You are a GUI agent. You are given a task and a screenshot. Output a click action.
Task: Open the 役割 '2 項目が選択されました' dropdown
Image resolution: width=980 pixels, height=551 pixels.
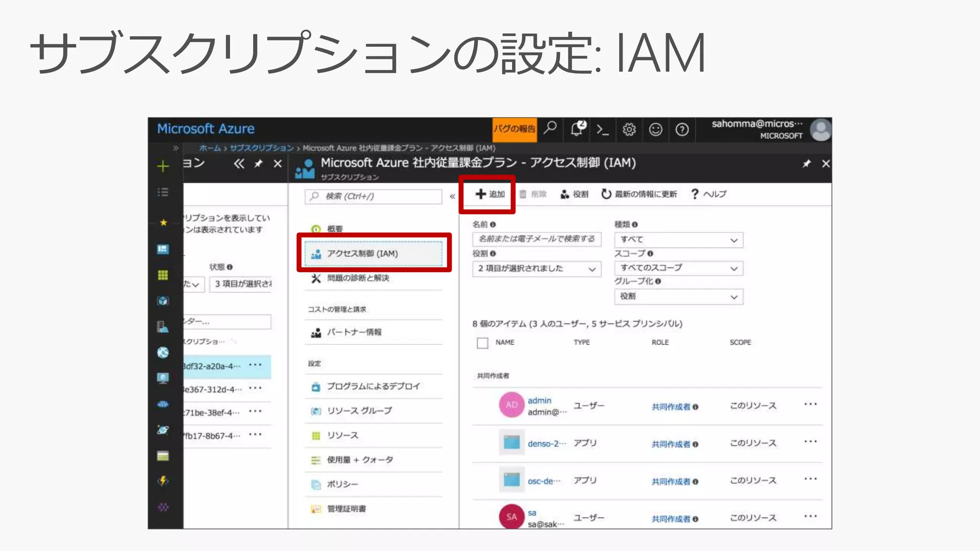coord(536,269)
